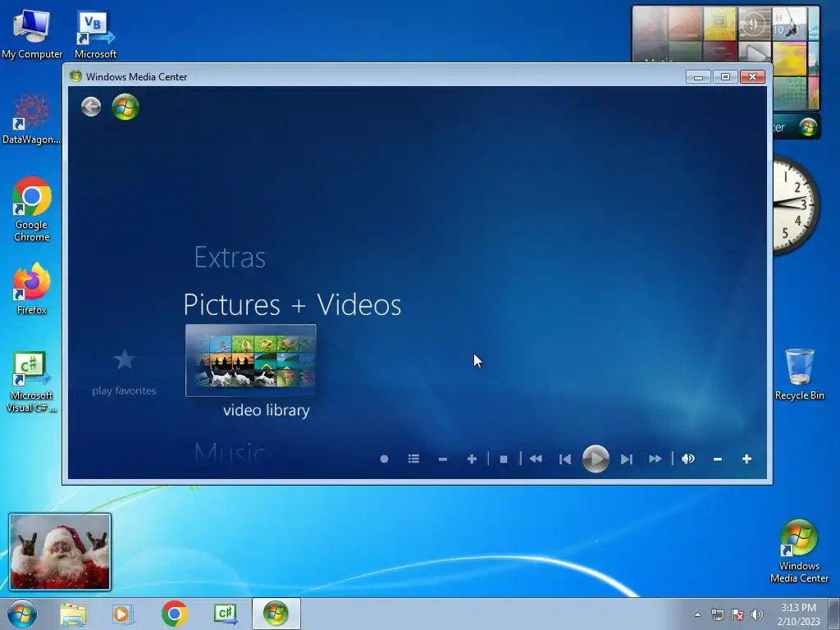Click the green Media Center start logo
Screen dimensions: 840x630
(126, 107)
